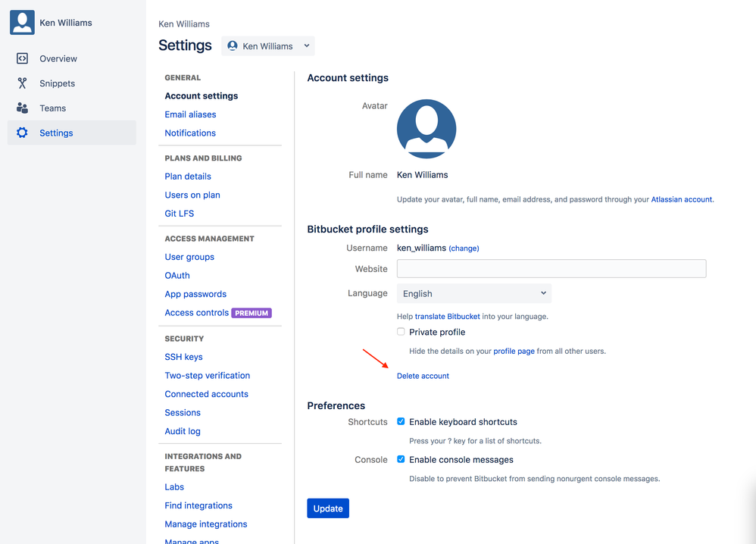Go to Users on plan
The image size is (756, 544).
click(x=192, y=195)
